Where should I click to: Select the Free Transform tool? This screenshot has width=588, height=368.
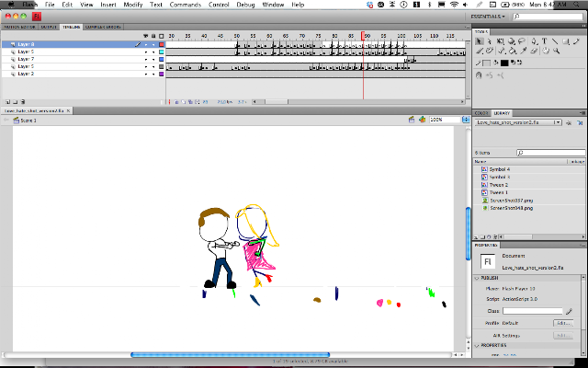click(x=501, y=41)
